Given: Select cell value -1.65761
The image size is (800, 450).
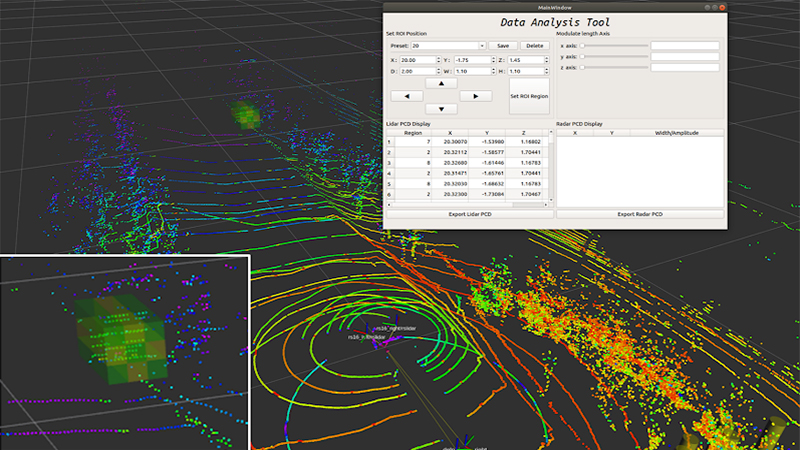Looking at the screenshot, I should tap(487, 173).
